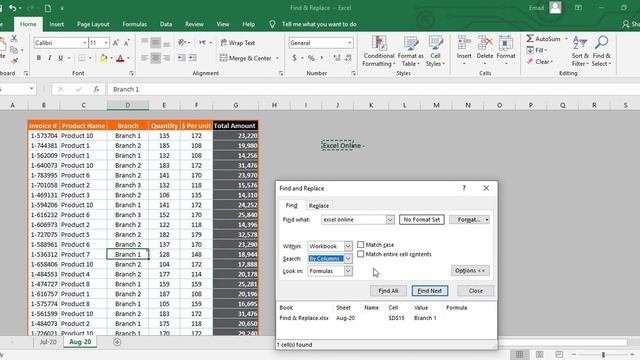Click AutoSum
The height and width of the screenshot is (360, 640).
[x=543, y=39]
